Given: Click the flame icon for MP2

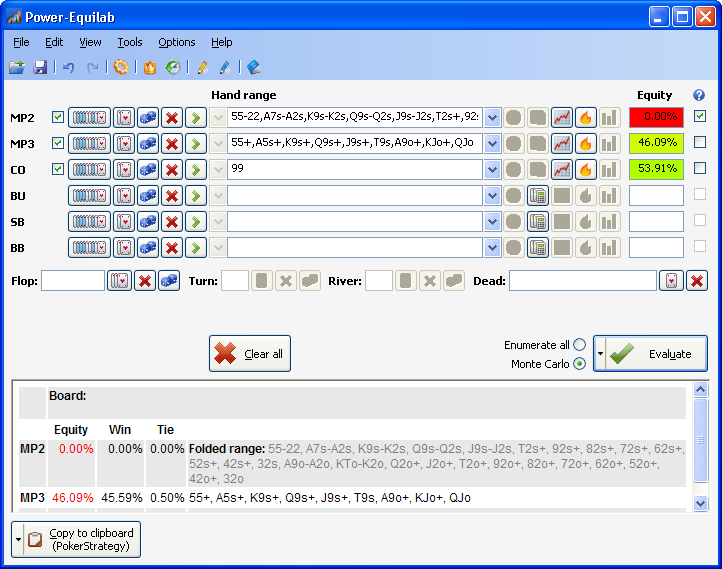Looking at the screenshot, I should click(586, 118).
